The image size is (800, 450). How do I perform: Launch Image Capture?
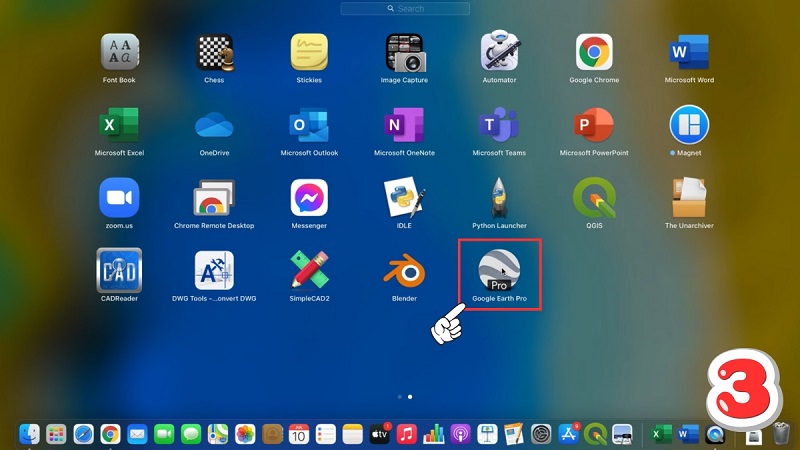[x=404, y=52]
